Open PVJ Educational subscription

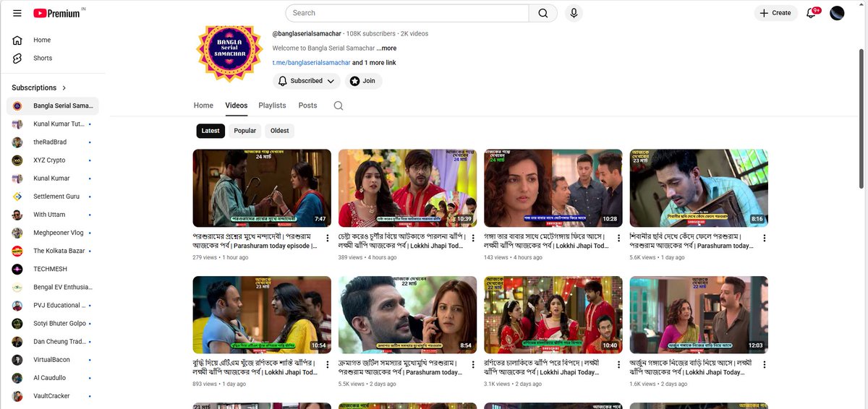coord(52,305)
